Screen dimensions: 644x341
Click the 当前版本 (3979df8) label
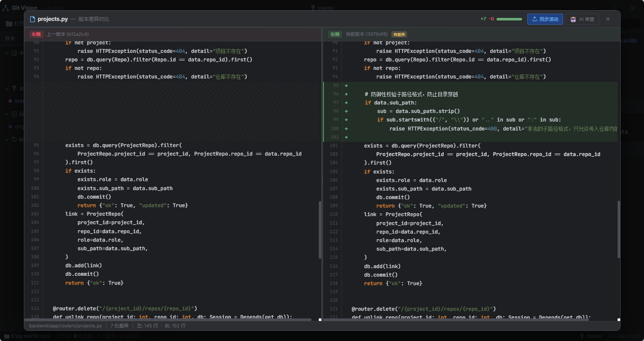point(367,34)
